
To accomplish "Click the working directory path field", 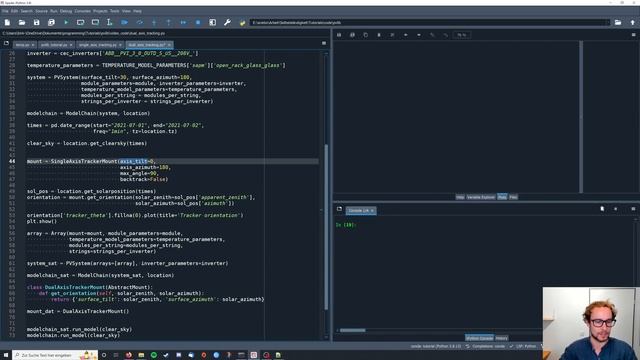I will pos(430,22).
